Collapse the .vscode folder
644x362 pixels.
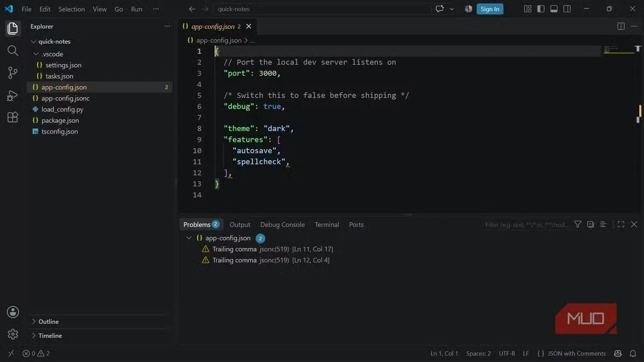[36, 54]
